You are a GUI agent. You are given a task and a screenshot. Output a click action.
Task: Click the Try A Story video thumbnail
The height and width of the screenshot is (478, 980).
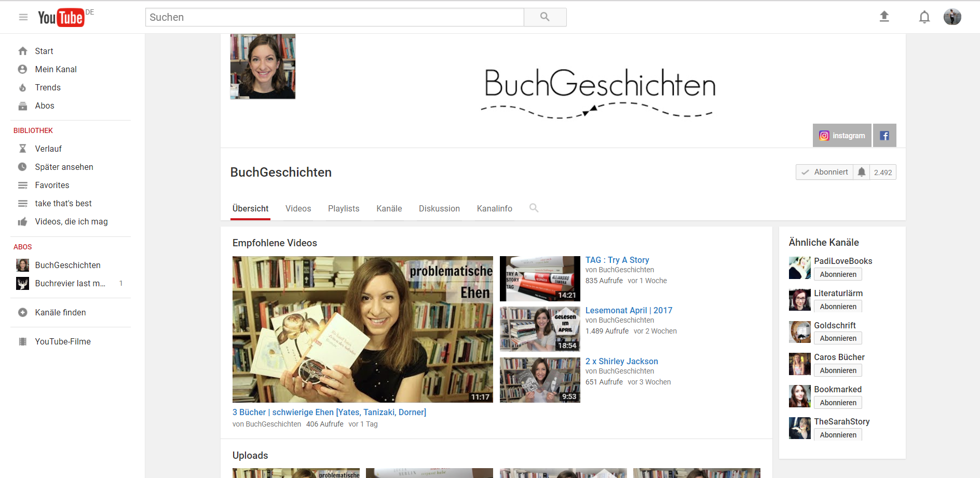click(540, 278)
